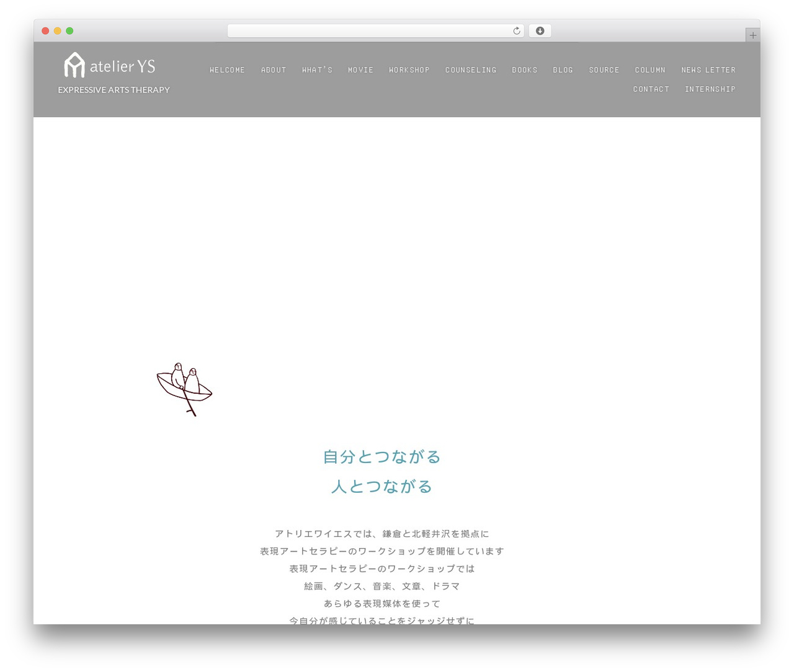The height and width of the screenshot is (672, 794).
Task: Click the rowing boat illustration
Action: coord(184,389)
